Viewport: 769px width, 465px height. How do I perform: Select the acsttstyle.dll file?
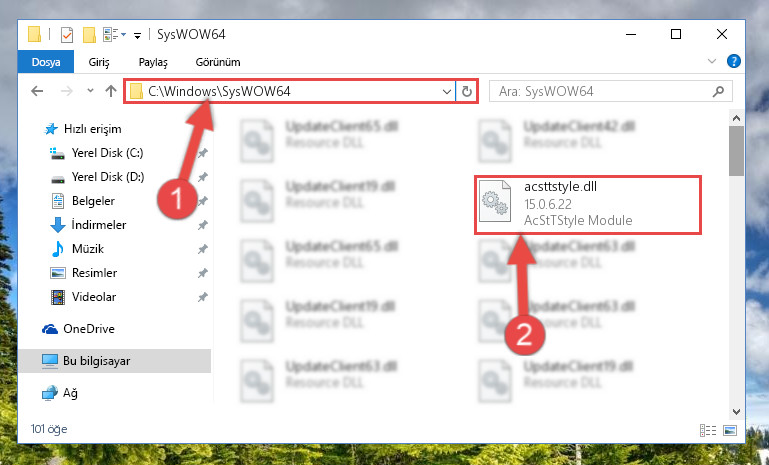tap(588, 205)
